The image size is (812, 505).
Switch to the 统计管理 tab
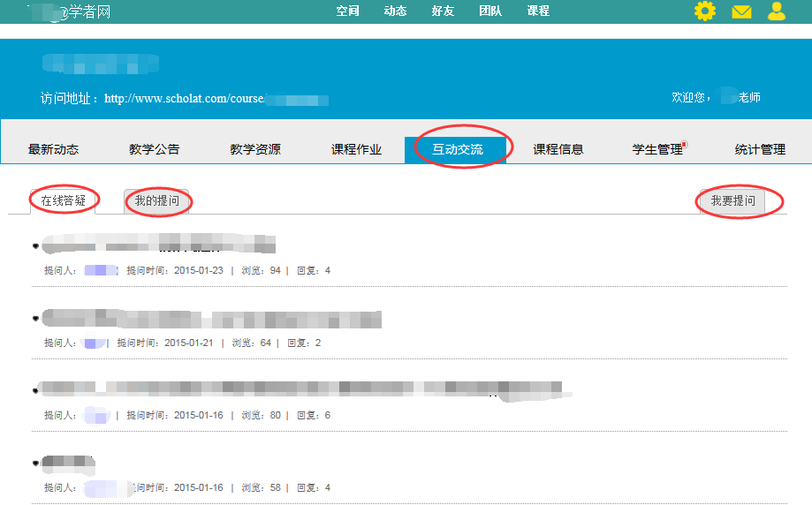tap(760, 149)
